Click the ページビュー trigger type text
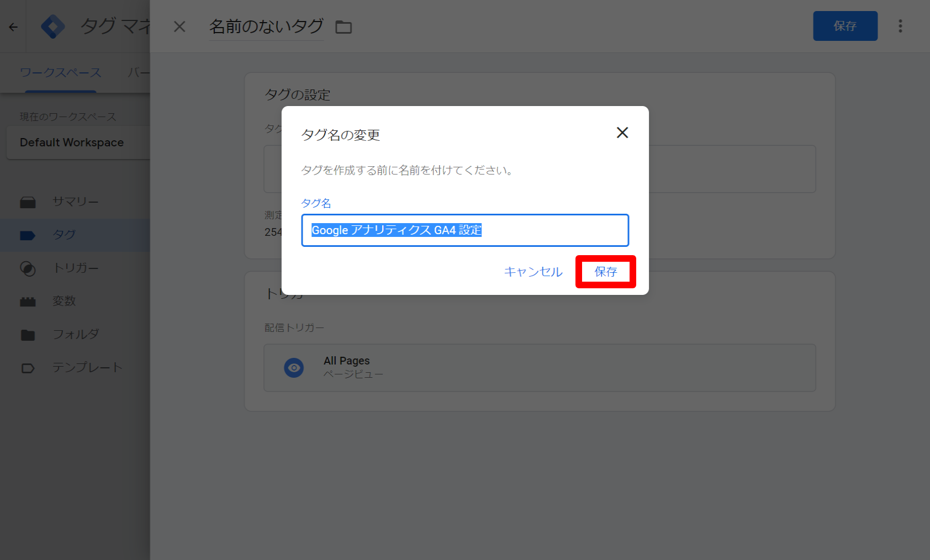 click(353, 374)
